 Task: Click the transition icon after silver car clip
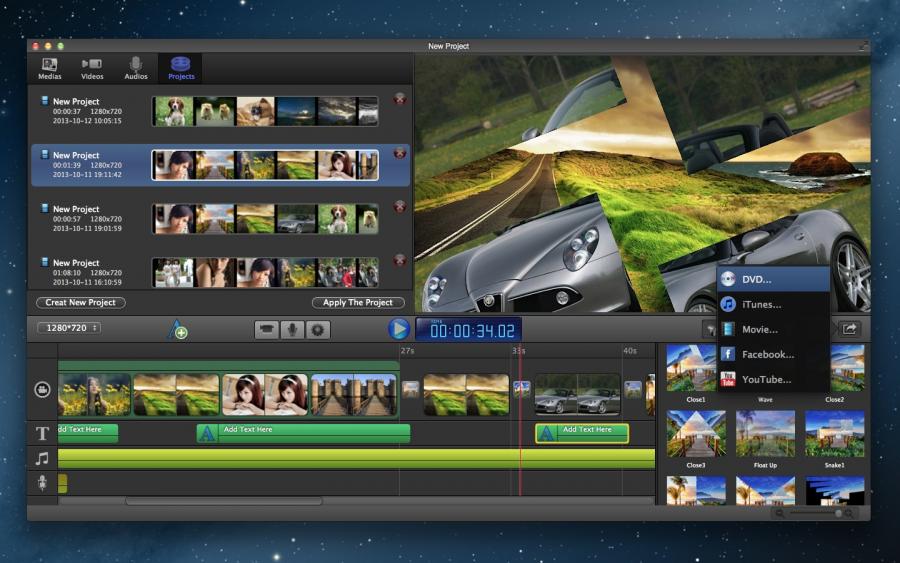633,390
